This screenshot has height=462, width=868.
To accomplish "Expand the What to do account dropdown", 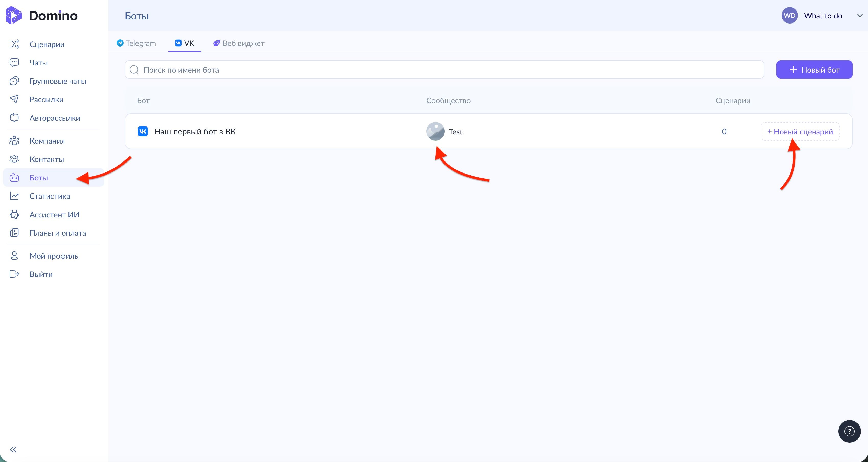I will click(x=859, y=16).
